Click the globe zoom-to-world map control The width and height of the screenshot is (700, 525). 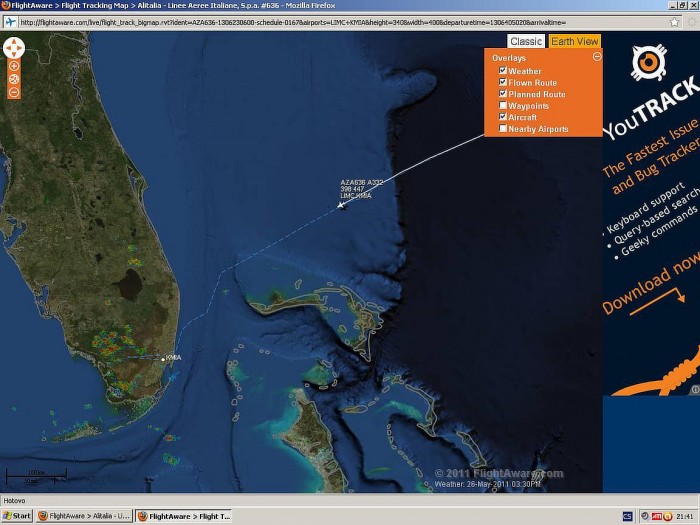point(14,79)
